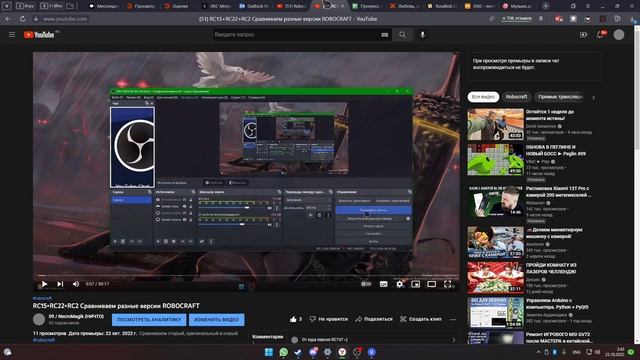Switch to the Outlook W browser tab
The height and width of the screenshot is (360, 640).
tap(255, 6)
